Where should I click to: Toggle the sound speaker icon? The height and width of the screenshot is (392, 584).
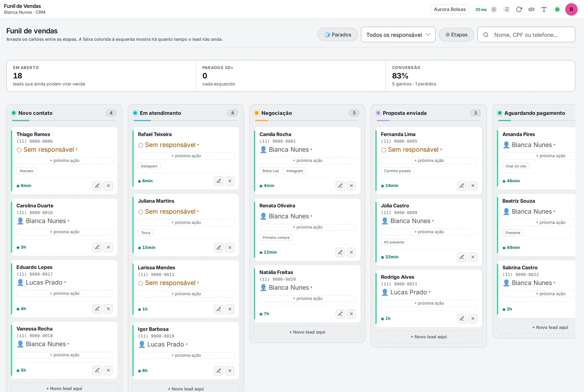point(531,9)
